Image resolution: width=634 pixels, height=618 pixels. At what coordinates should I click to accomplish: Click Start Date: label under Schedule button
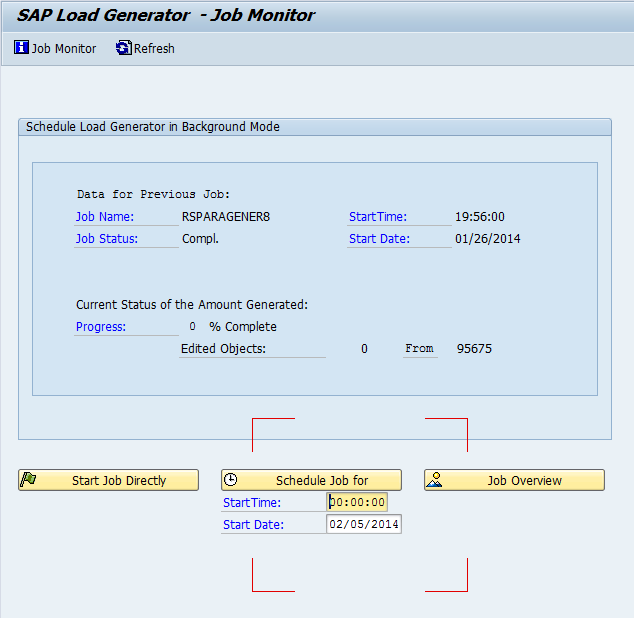[x=254, y=525]
